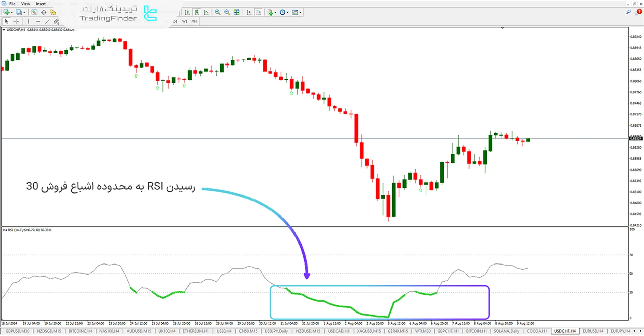Click the zoom out magnifier icon
This screenshot has width=644, height=336.
point(227,12)
